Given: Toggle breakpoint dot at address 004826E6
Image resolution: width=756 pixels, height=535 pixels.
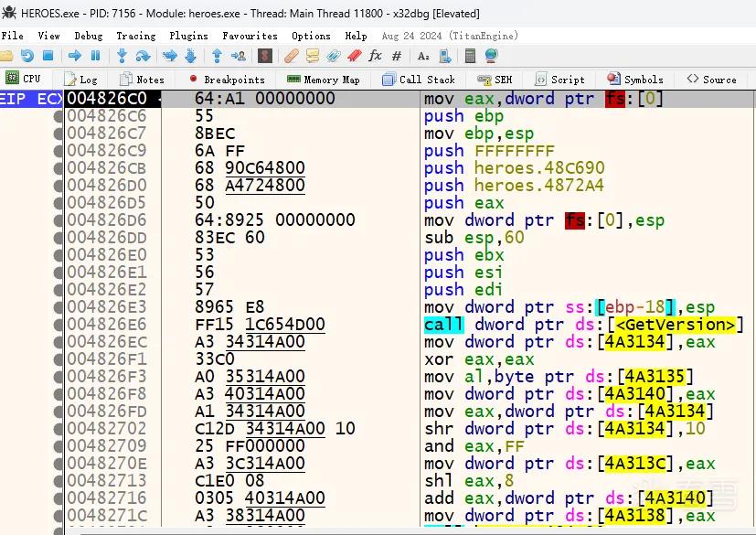Looking at the screenshot, I should pyautogui.click(x=59, y=325).
